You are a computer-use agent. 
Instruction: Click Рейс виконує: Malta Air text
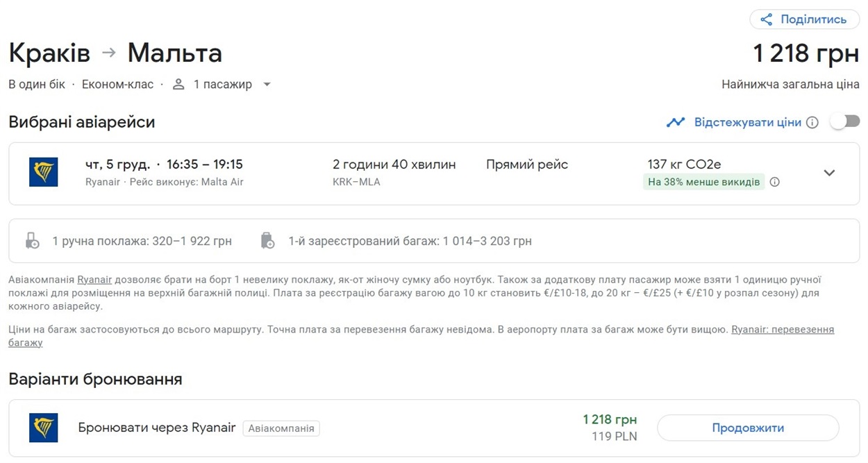click(187, 182)
